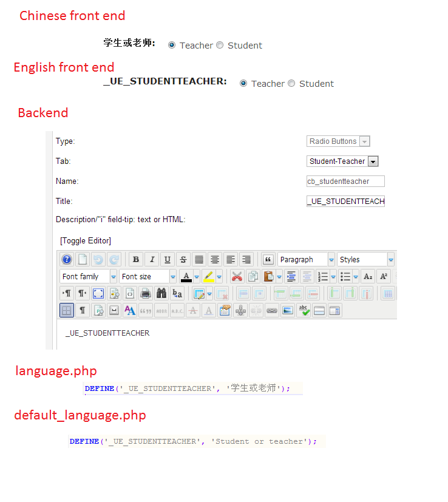This screenshot has height=502, width=448.
Task: Cut selection with scissors icon
Action: (237, 276)
